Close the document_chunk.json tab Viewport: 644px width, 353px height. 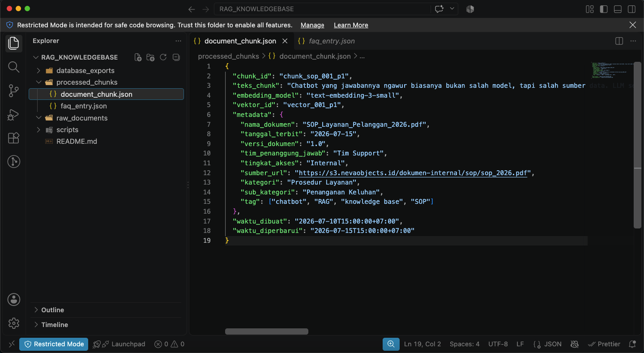[285, 41]
